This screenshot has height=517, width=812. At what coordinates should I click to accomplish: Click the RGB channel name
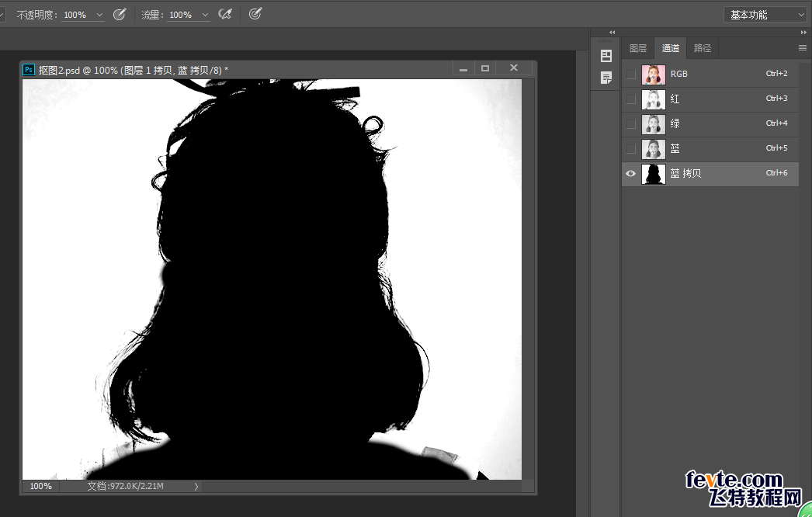679,74
